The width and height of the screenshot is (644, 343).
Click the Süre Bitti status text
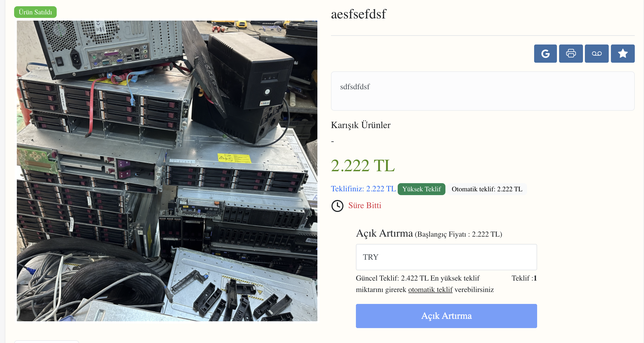coord(365,205)
